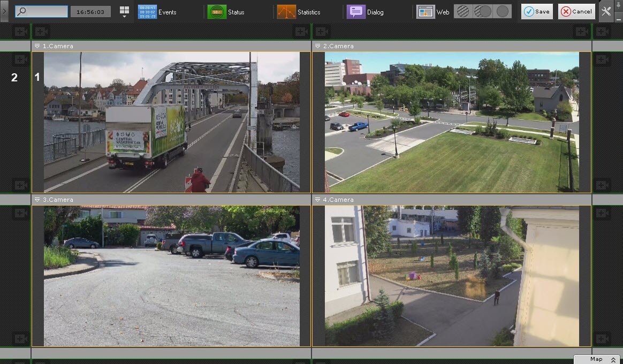Cancel the layout editing
Viewport: 623px width, 364px height.
(576, 11)
